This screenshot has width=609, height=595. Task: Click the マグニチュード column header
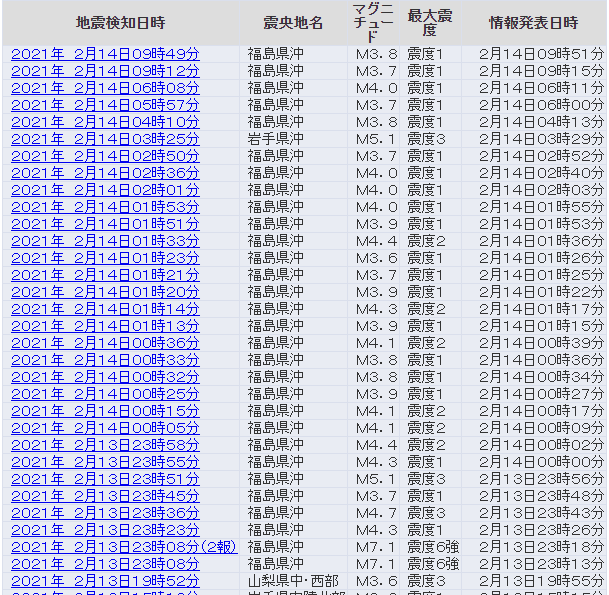[x=373, y=23]
